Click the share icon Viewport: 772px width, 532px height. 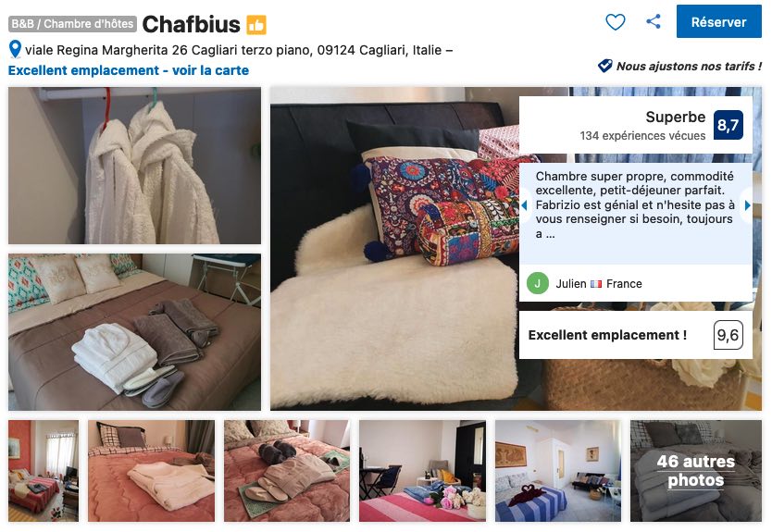point(654,21)
